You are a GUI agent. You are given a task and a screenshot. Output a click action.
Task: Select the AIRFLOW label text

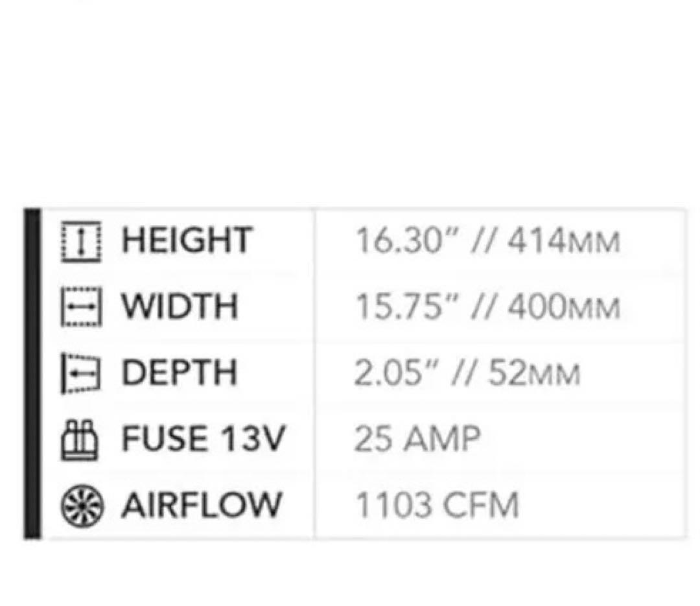202,506
